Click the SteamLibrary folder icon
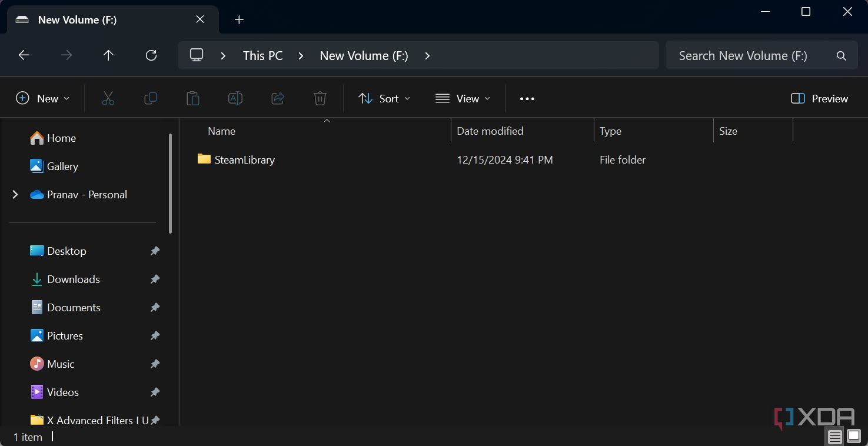868x446 pixels. coord(204,159)
